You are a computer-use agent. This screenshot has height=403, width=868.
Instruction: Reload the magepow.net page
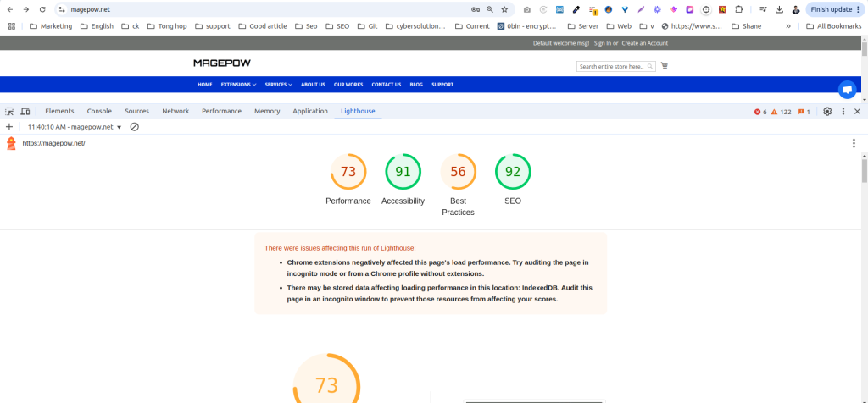[x=42, y=9]
